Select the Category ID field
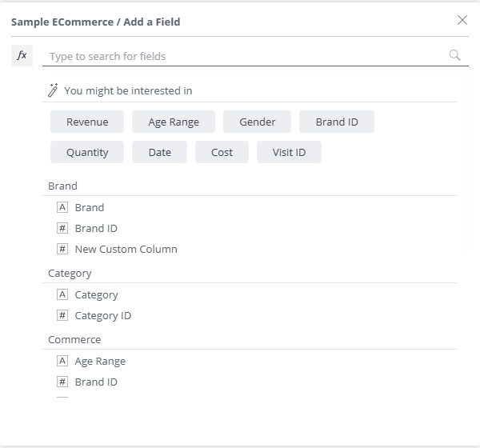The image size is (480, 448). tap(102, 315)
